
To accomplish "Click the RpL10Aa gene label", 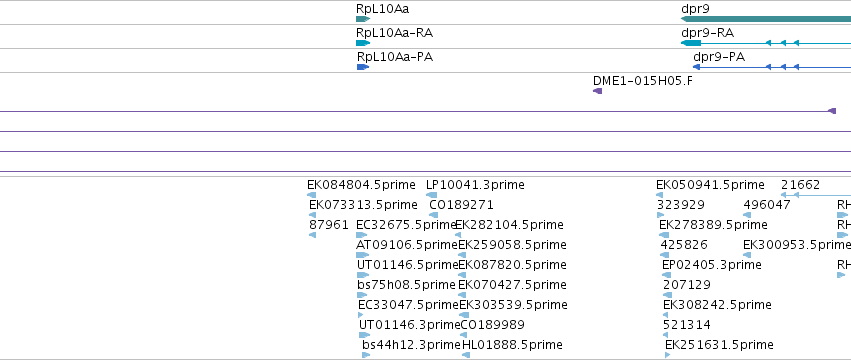I will [x=383, y=9].
